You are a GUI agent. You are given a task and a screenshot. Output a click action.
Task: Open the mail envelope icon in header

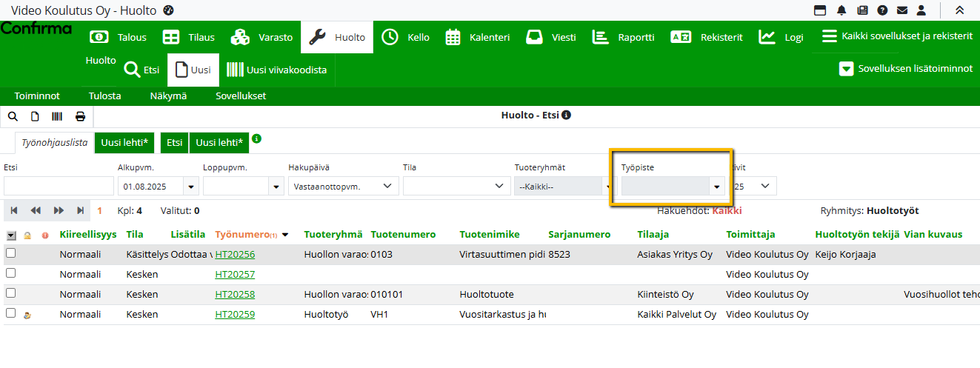click(x=902, y=10)
